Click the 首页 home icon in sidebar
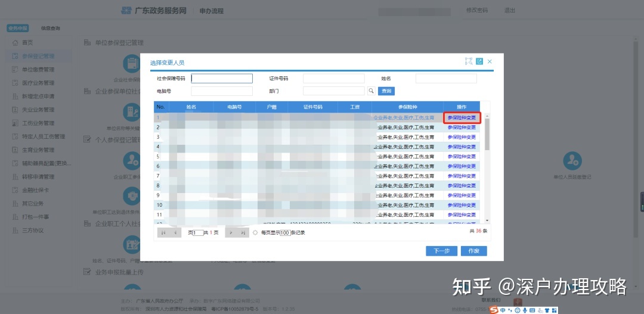644x314 pixels. coord(15,43)
